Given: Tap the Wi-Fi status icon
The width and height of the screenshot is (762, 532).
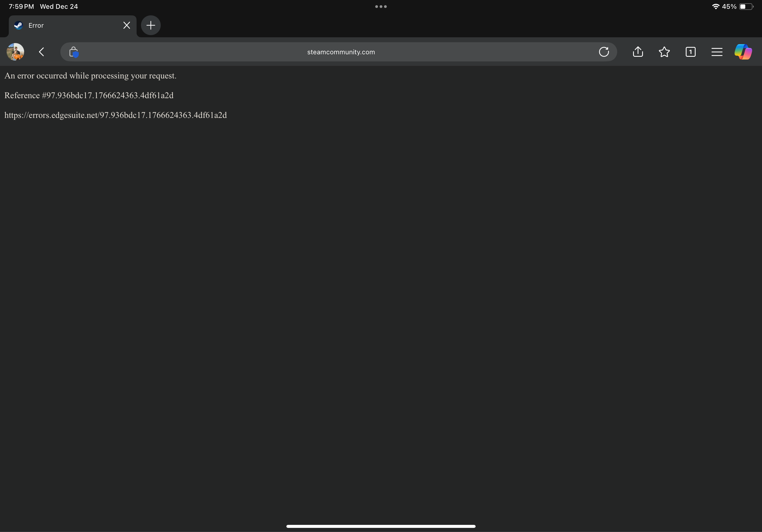Looking at the screenshot, I should pos(716,6).
